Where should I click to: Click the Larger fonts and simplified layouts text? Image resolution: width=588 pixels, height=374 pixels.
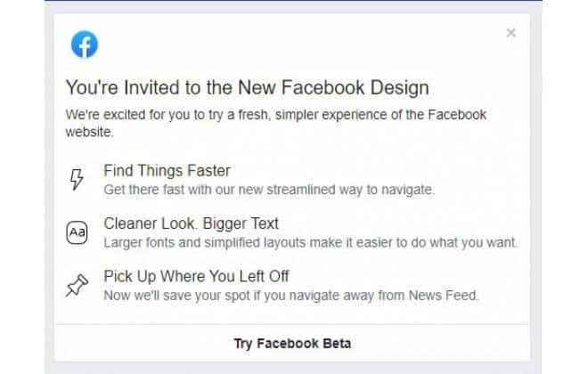311,242
